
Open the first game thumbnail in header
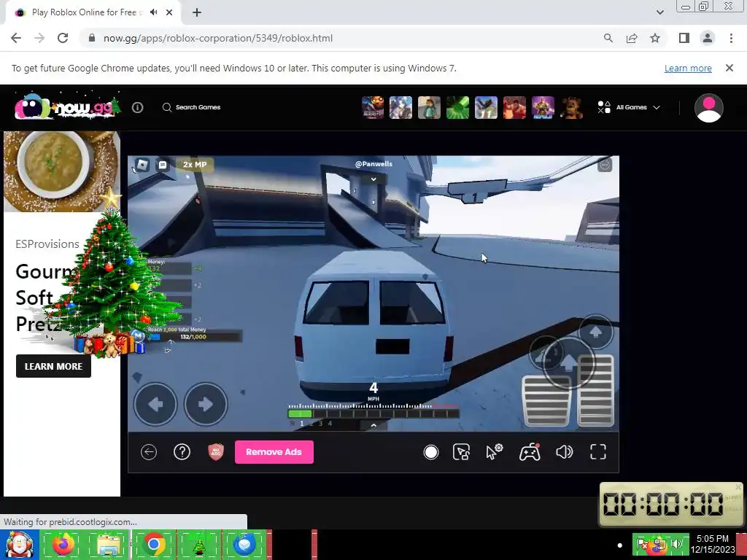(373, 107)
